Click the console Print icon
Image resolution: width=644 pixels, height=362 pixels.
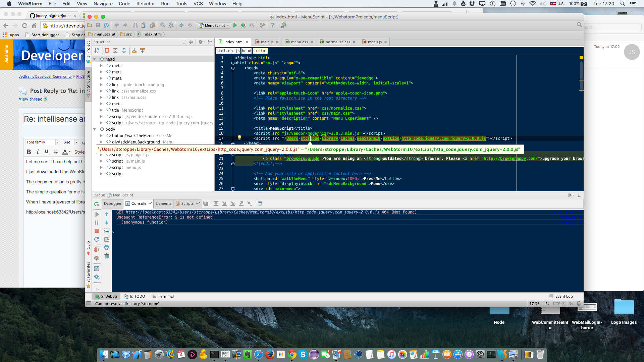(x=107, y=248)
